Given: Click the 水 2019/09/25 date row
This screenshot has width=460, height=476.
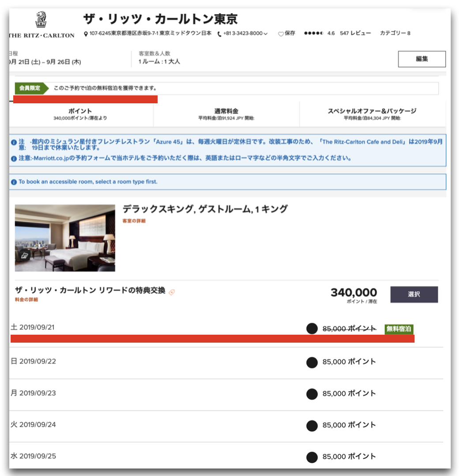Looking at the screenshot, I should 226,456.
